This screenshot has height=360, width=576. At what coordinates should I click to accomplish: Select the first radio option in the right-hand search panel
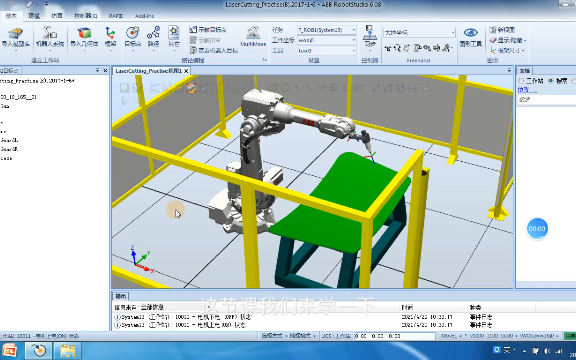[521, 81]
